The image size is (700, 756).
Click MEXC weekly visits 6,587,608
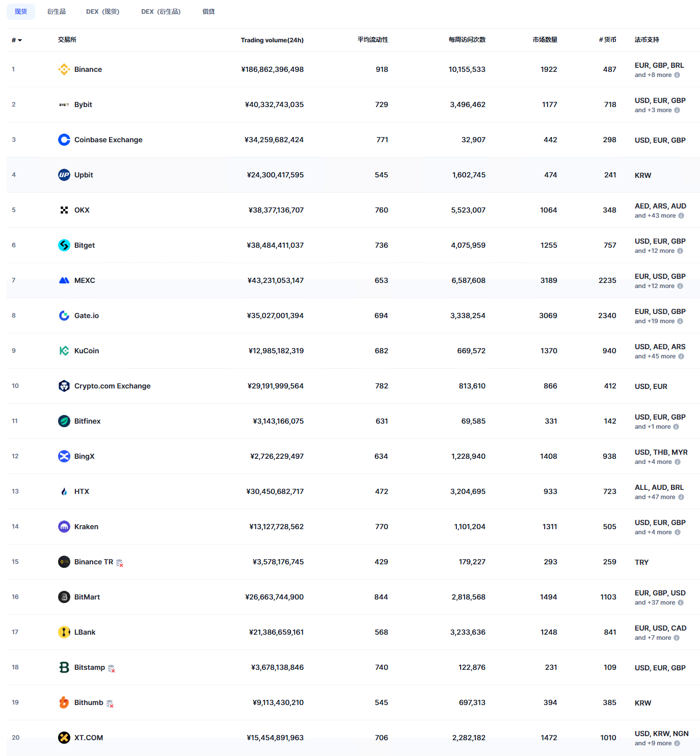[469, 280]
